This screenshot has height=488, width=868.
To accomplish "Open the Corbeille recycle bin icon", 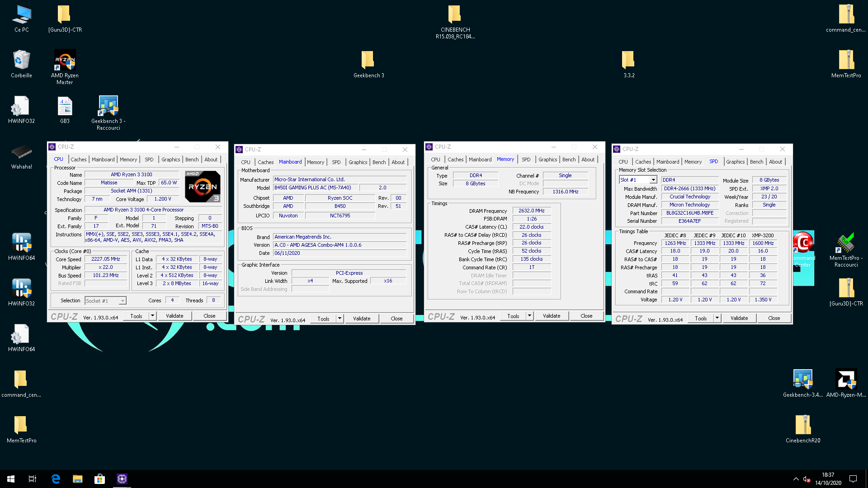I will coord(21,64).
